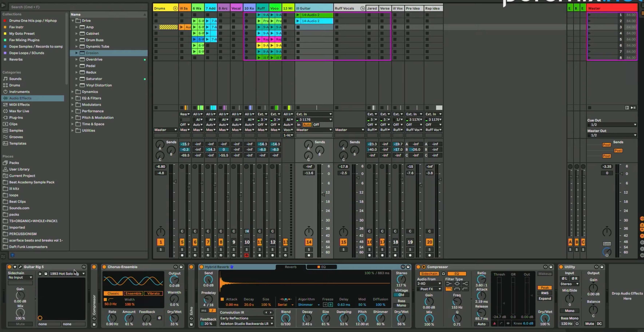Expand the Dynamics folder in browser
644x332 pixels.
coord(72,92)
